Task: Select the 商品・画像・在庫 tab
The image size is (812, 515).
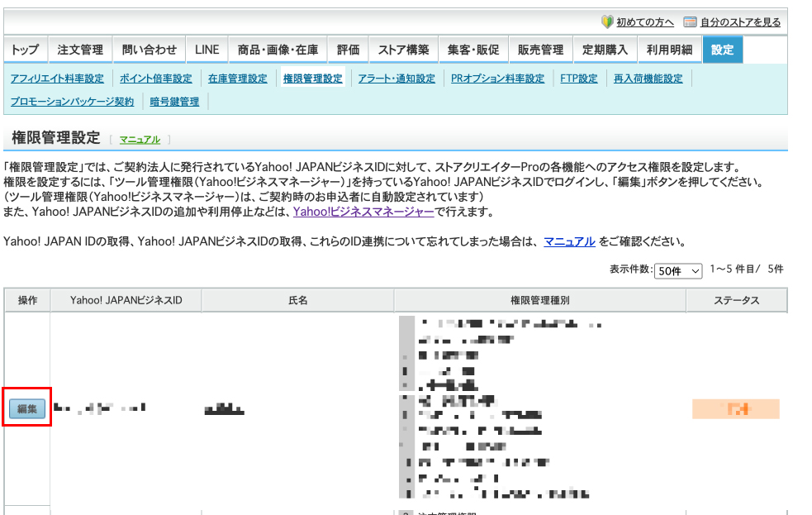Action: pyautogui.click(x=278, y=50)
